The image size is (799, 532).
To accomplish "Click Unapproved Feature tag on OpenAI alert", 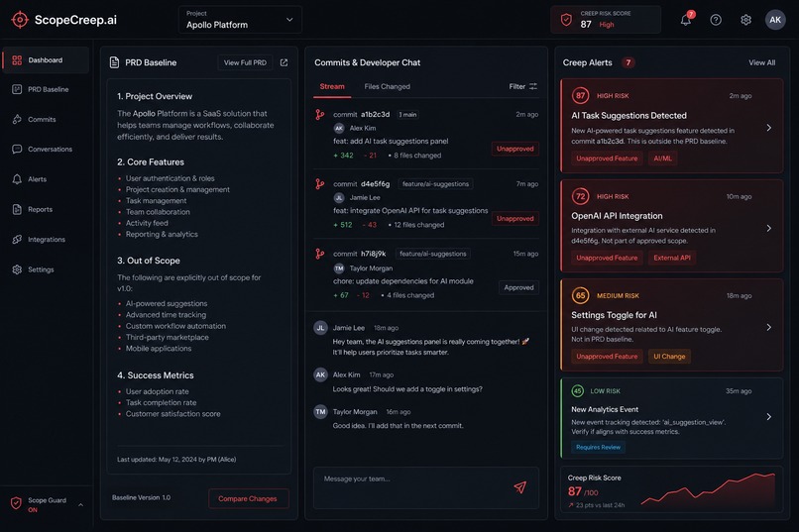I will pyautogui.click(x=607, y=258).
